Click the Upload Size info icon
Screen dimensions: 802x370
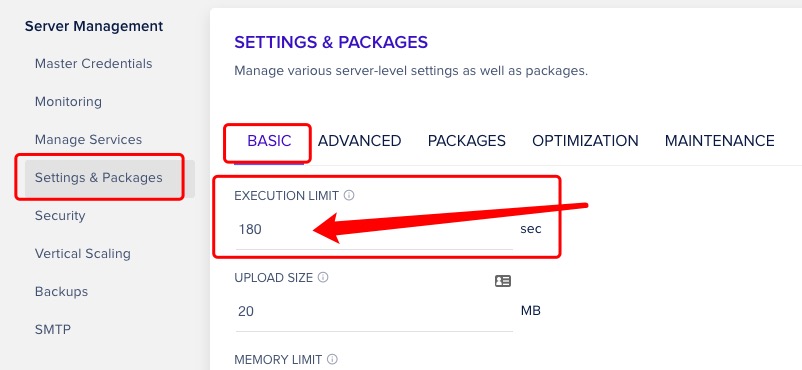(x=323, y=277)
